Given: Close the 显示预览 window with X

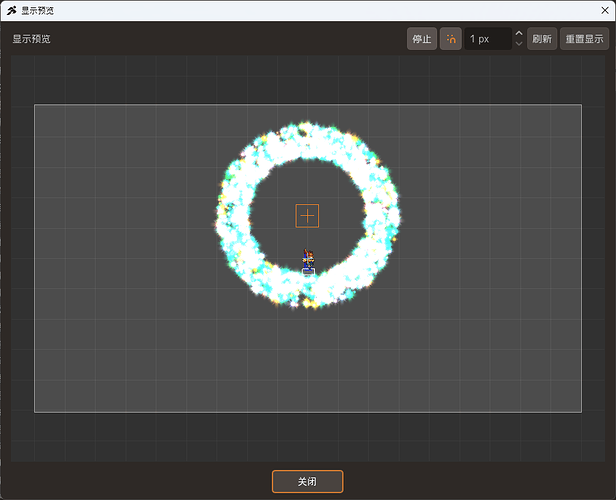Looking at the screenshot, I should point(605,11).
